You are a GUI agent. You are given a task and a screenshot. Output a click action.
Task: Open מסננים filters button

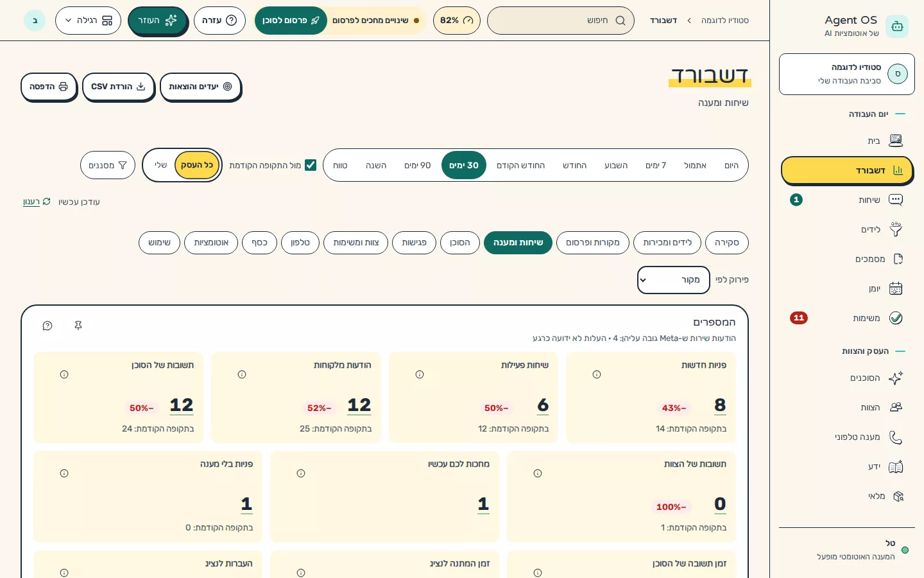point(108,165)
